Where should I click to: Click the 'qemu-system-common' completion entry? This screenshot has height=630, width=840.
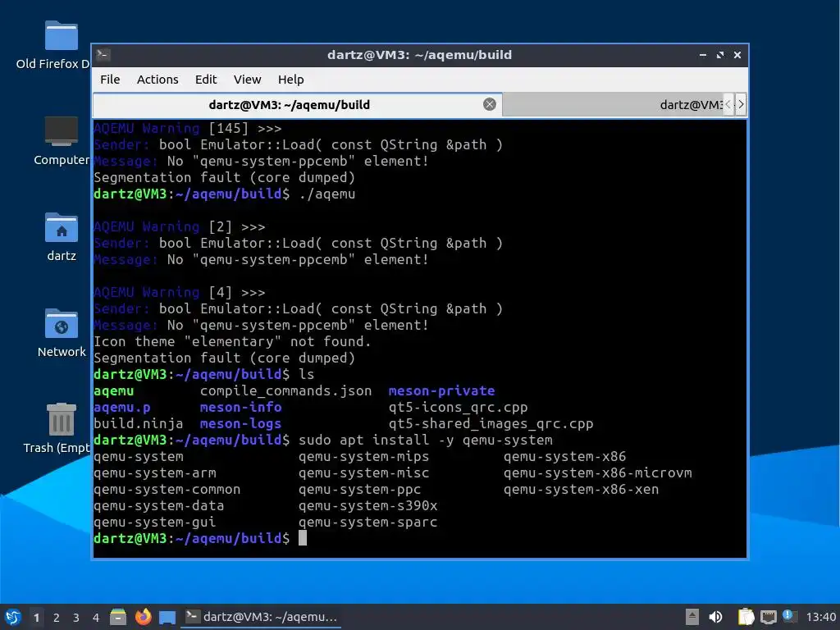click(x=167, y=489)
